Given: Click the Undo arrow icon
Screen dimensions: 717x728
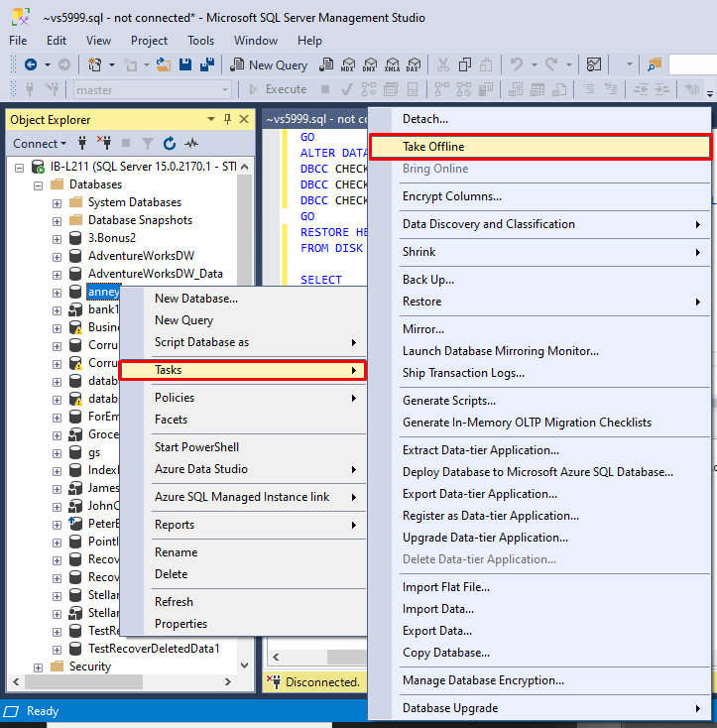Looking at the screenshot, I should (517, 64).
